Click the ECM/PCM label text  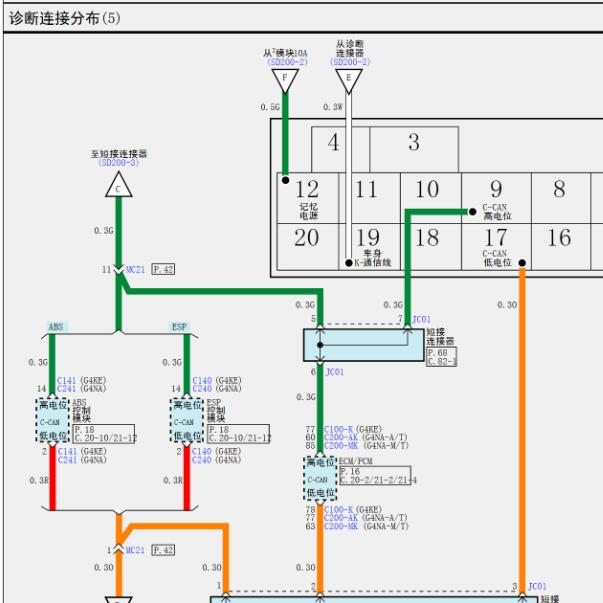[356, 461]
